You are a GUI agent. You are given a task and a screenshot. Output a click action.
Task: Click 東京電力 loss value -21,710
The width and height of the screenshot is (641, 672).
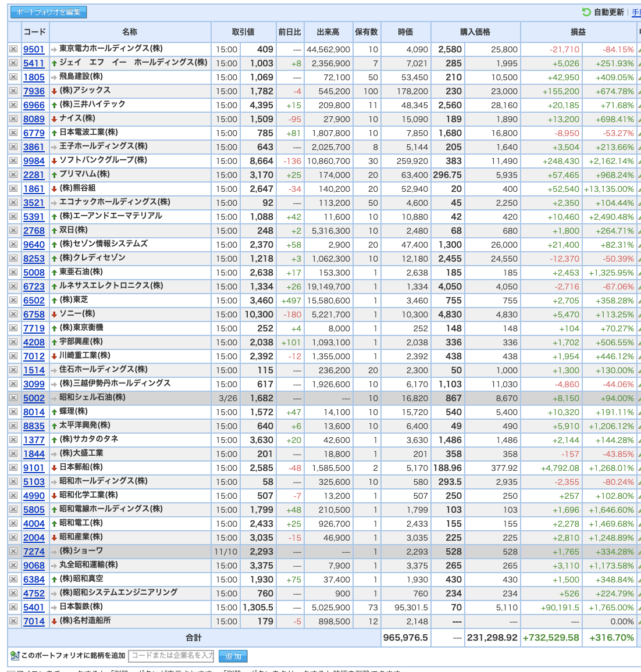tap(564, 50)
